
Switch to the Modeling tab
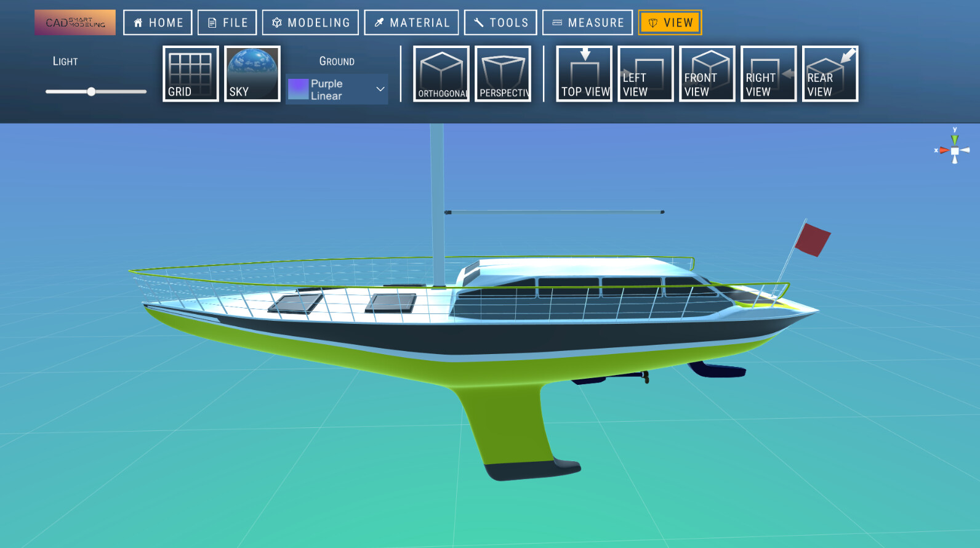[x=310, y=23]
